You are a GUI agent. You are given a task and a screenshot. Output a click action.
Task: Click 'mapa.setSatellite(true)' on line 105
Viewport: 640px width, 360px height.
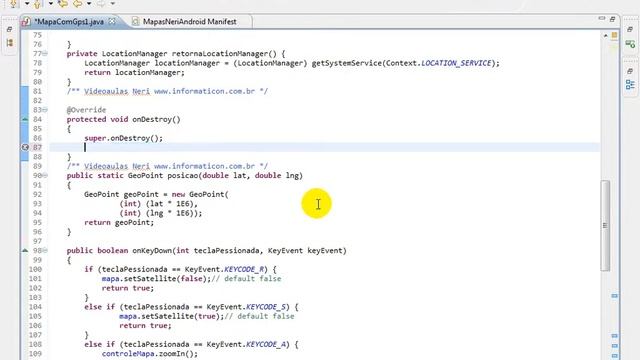point(171,316)
